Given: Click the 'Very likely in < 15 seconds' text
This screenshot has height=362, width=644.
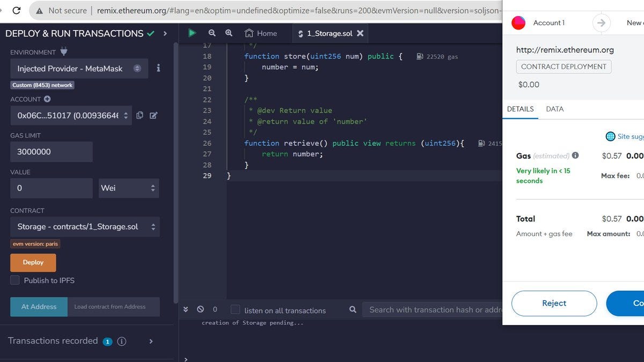Looking at the screenshot, I should [x=543, y=176].
